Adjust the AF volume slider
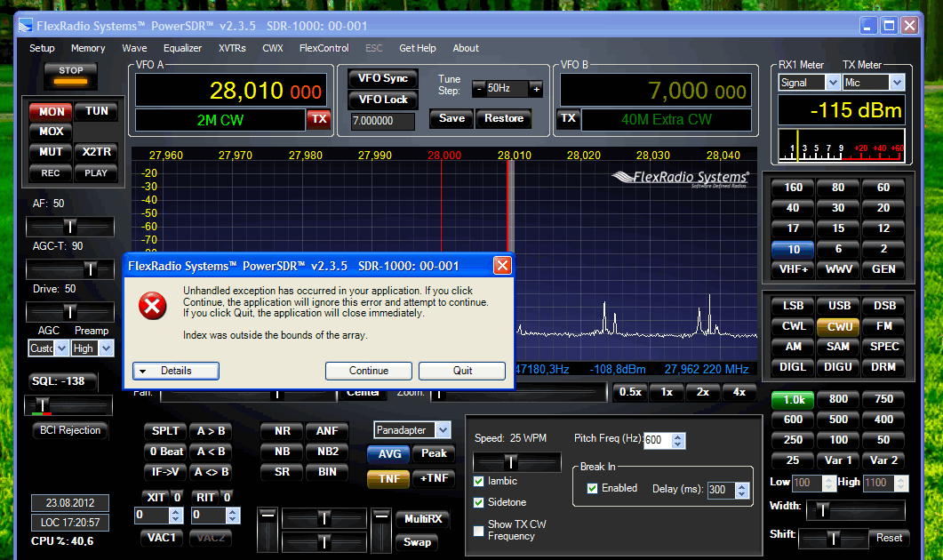Image resolution: width=943 pixels, height=560 pixels. pyautogui.click(x=69, y=227)
